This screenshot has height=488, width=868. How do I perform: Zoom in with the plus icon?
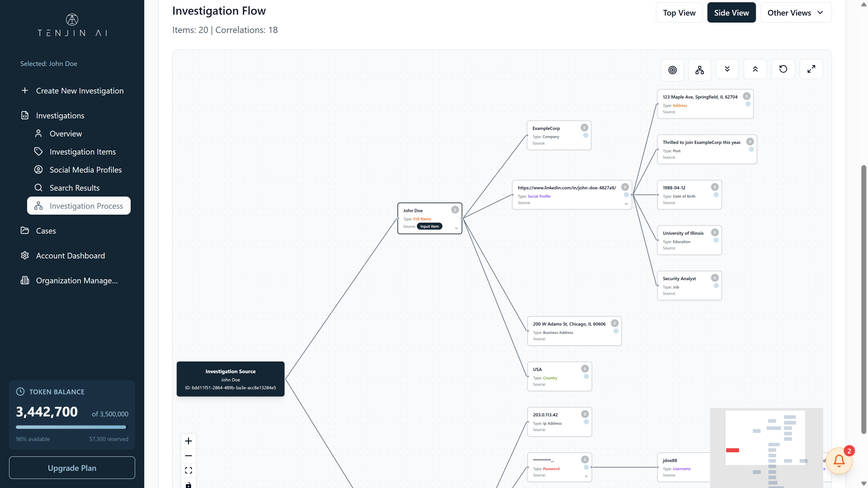click(189, 441)
